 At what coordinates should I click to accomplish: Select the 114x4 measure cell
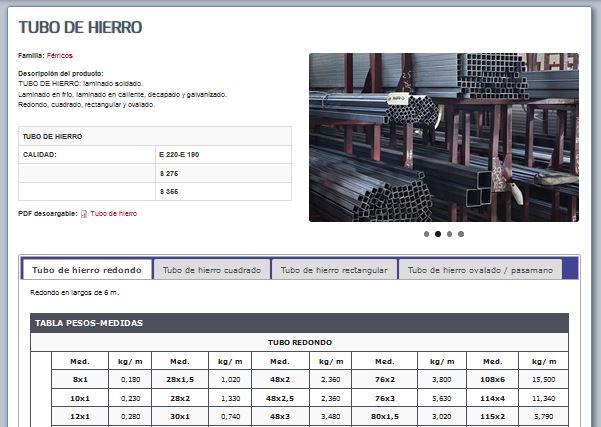click(x=493, y=398)
